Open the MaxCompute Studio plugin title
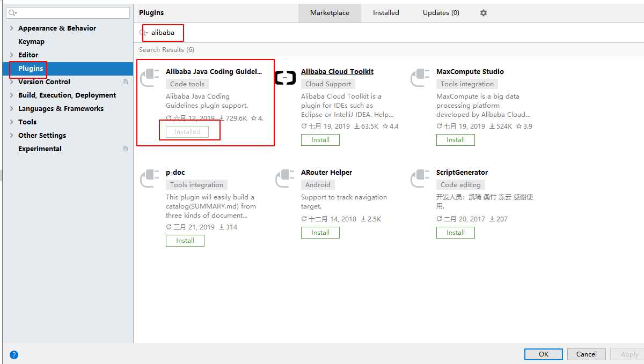The image size is (644, 364). pyautogui.click(x=470, y=72)
